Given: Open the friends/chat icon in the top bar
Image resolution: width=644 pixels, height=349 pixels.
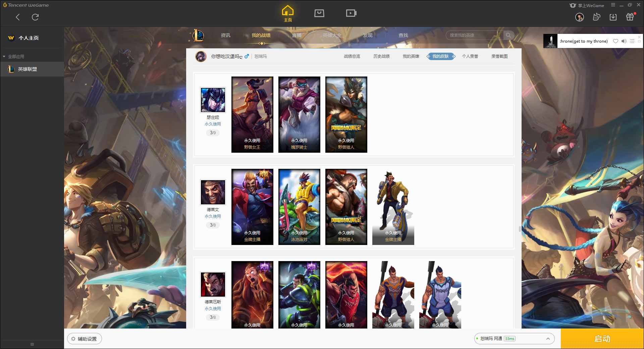Looking at the screenshot, I should pyautogui.click(x=596, y=17).
